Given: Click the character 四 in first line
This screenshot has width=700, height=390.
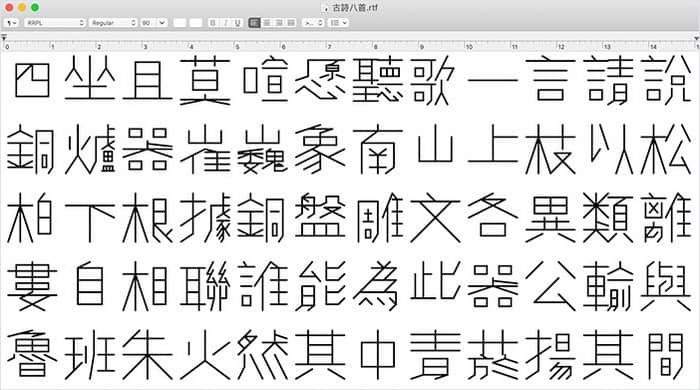Looking at the screenshot, I should click(x=32, y=81).
